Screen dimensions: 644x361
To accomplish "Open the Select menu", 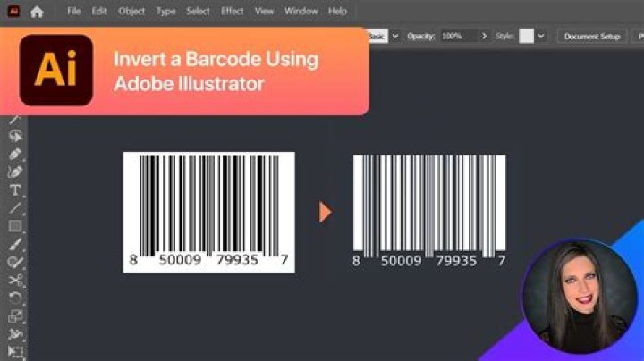I will pos(198,11).
